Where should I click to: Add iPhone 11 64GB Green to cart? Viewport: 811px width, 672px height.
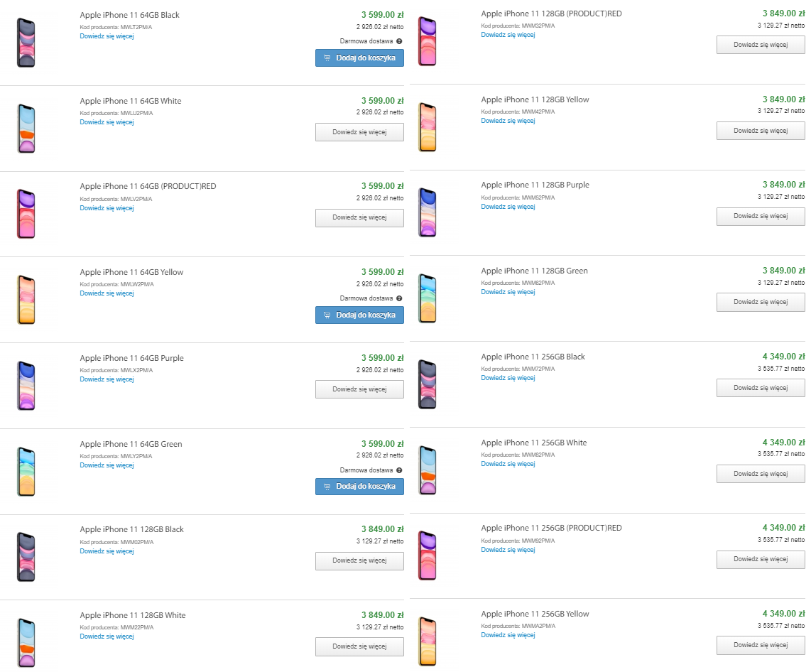359,487
